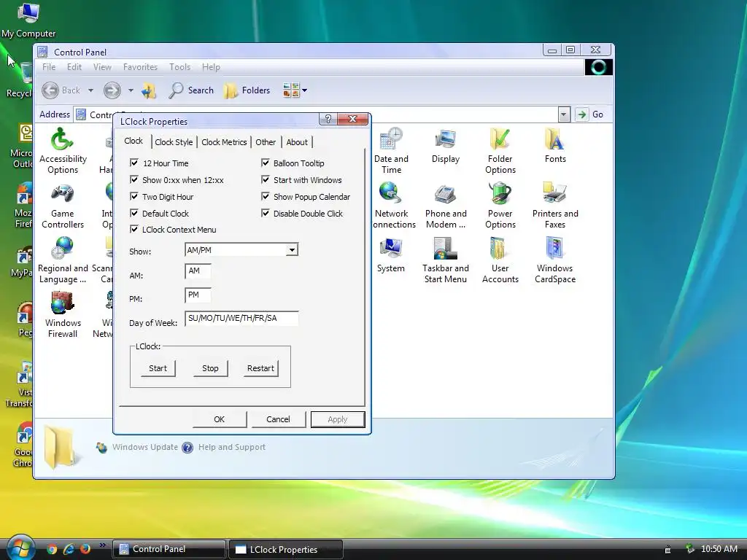Switch to About tab
This screenshot has width=747, height=560.
[297, 142]
